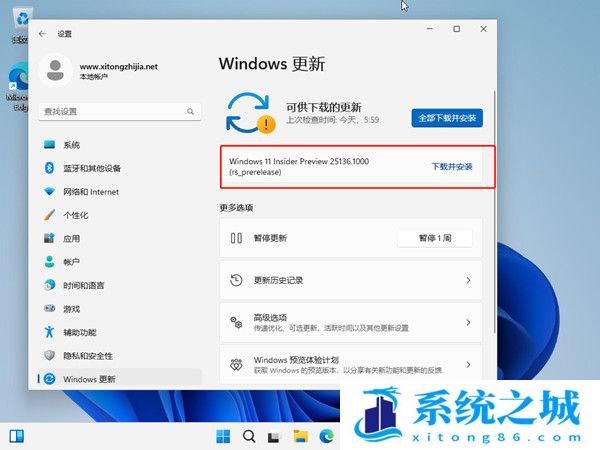Click the large update status sync icon
This screenshot has height=450, width=600.
tap(250, 113)
